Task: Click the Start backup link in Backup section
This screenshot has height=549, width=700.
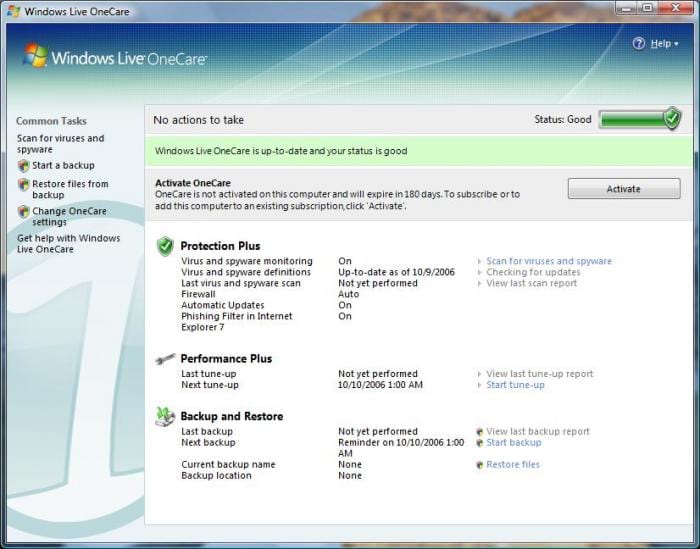Action: 513,443
